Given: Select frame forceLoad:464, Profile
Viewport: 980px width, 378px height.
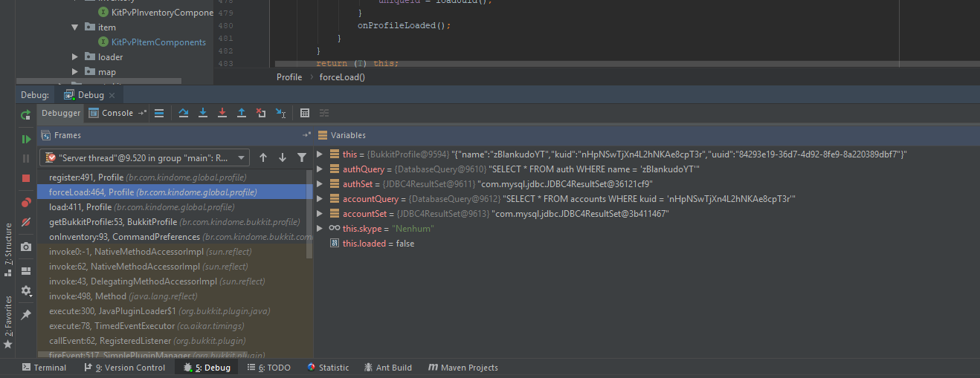Looking at the screenshot, I should [x=173, y=192].
